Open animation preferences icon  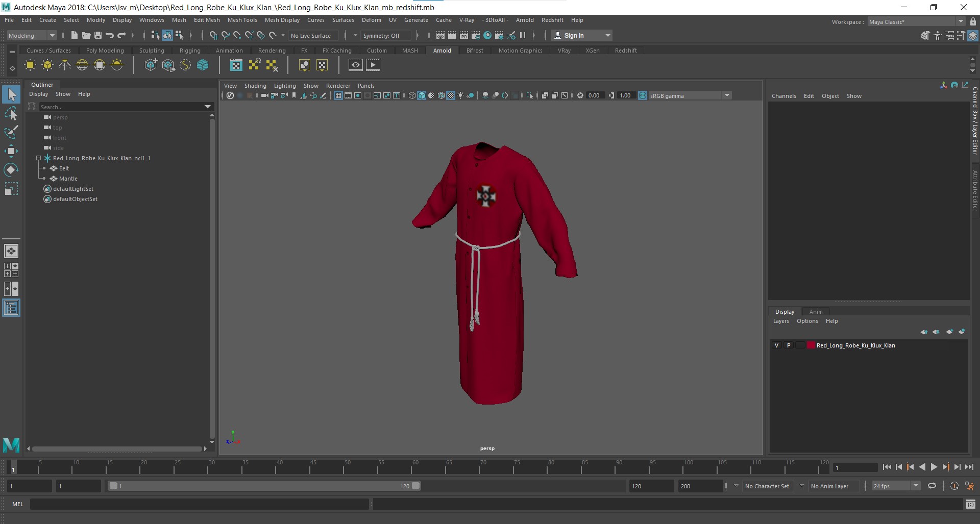(969, 486)
